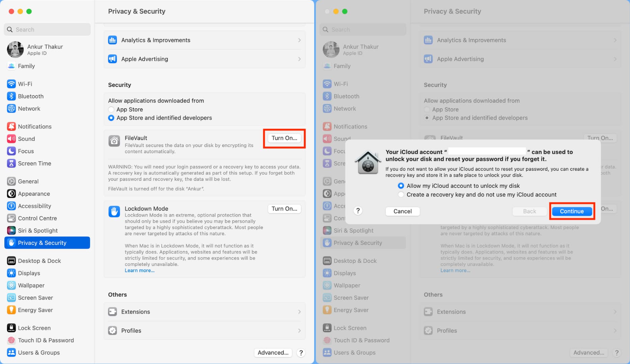
Task: Click the Bluetooth icon in left sidebar
Action: pyautogui.click(x=11, y=96)
